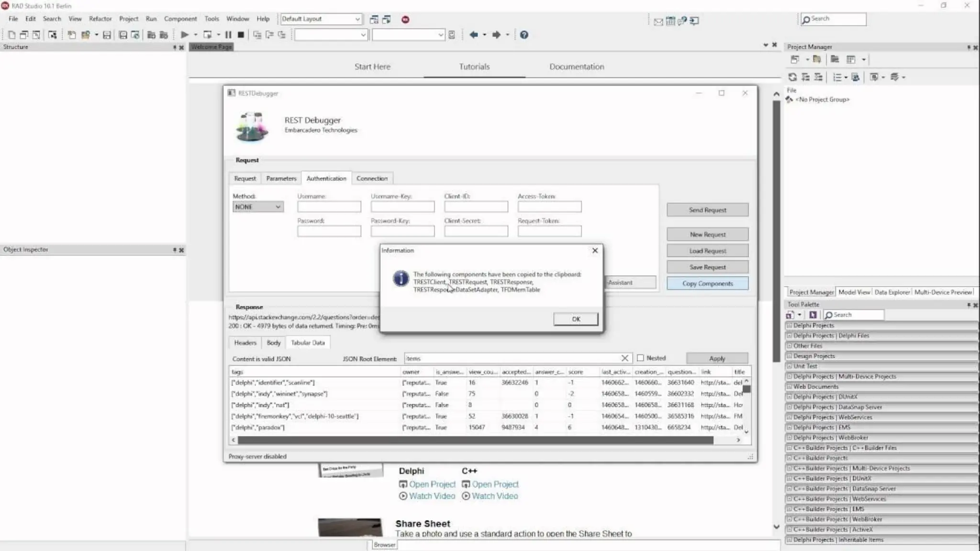Open the Default Layout combo box
Screen dimensions: 980x551
click(321, 19)
